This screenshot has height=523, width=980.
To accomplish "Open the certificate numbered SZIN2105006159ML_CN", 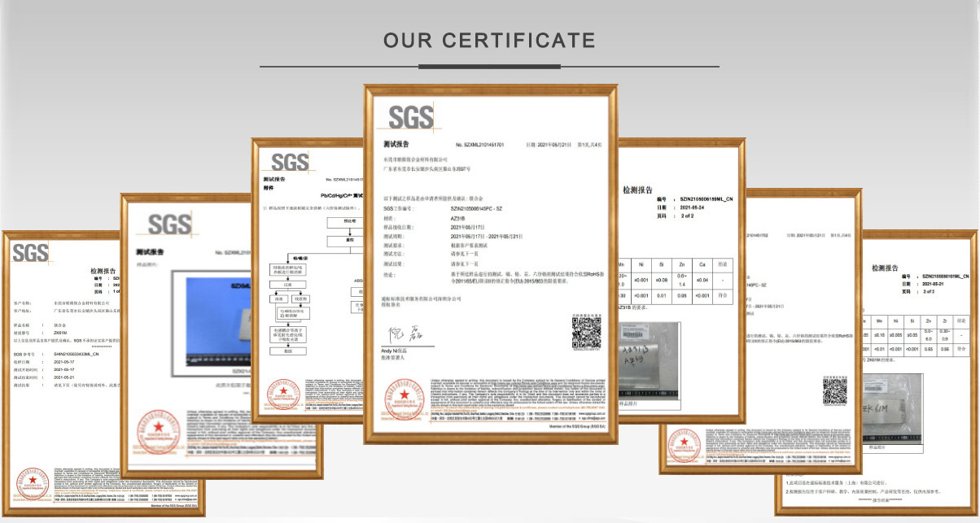I will (681, 280).
